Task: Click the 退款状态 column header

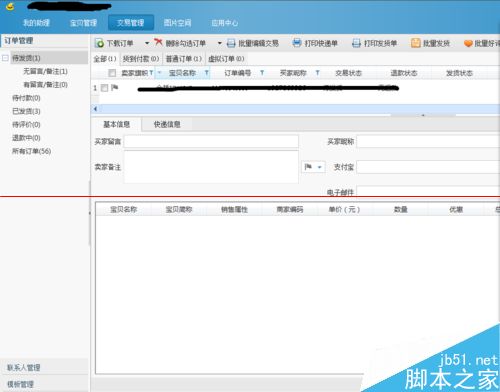Action: click(404, 73)
